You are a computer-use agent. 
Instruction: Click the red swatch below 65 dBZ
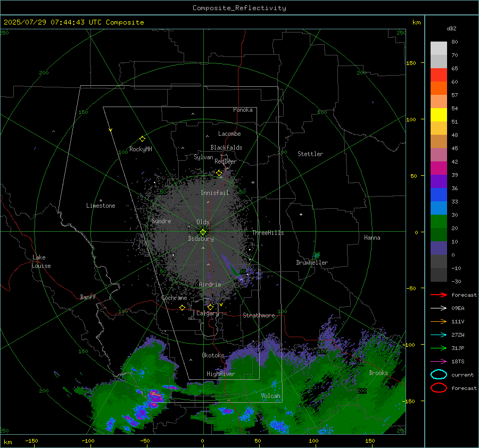click(x=439, y=75)
